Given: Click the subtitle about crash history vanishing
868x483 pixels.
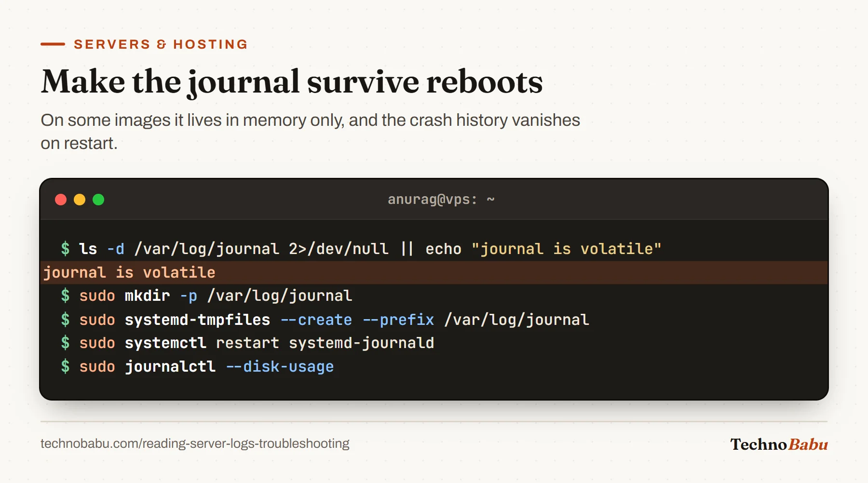Looking at the screenshot, I should click(x=310, y=132).
